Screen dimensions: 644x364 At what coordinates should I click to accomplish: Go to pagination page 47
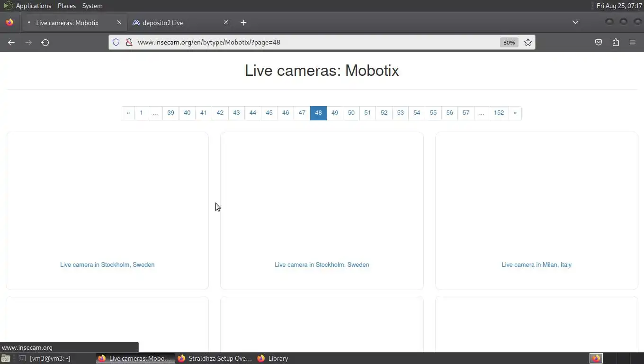point(302,113)
